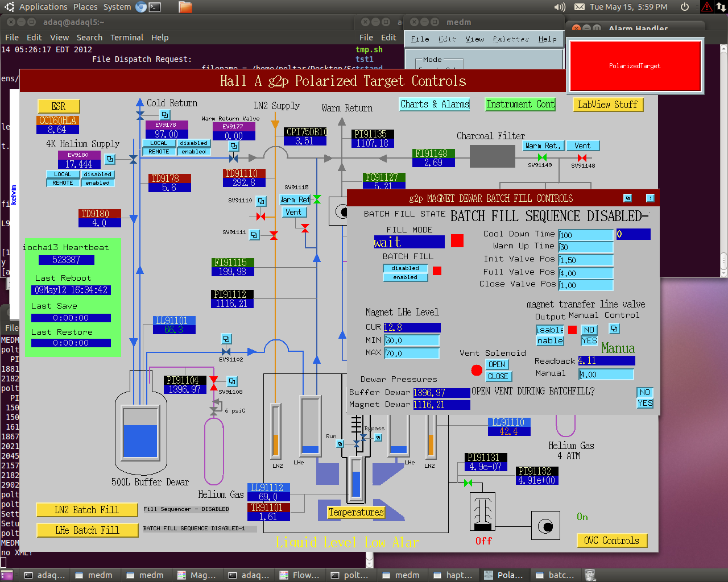Open the mail indicator icon
The height and width of the screenshot is (582, 728).
click(x=579, y=7)
